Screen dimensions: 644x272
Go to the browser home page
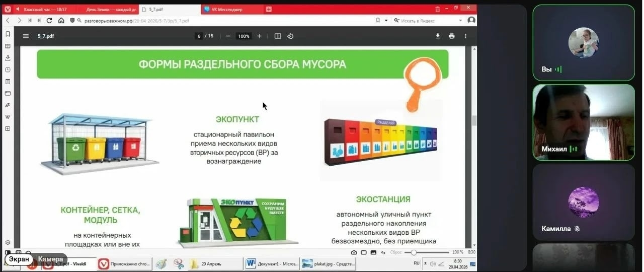(61, 21)
